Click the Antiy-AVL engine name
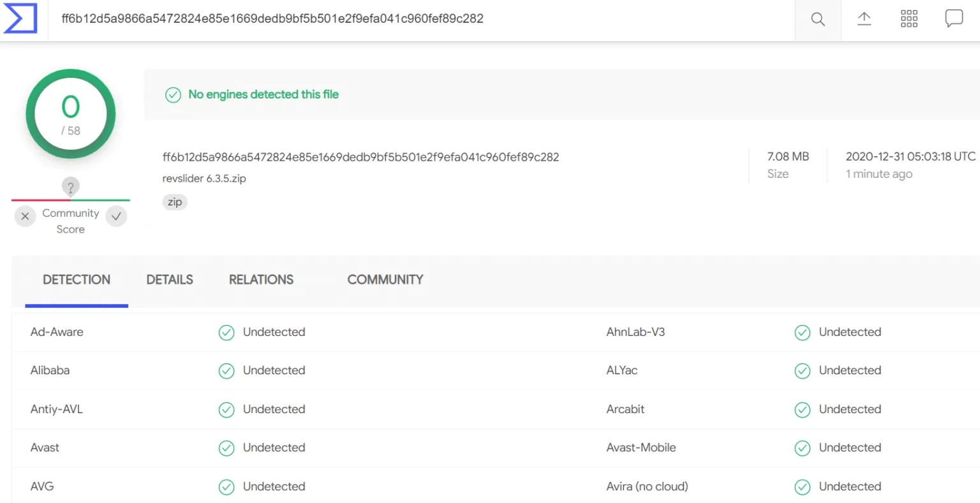 point(57,409)
